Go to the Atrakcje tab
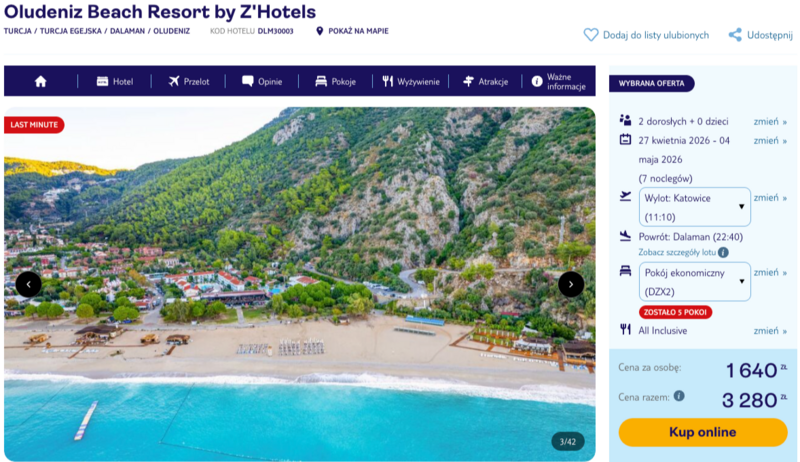The image size is (800, 462). point(486,81)
